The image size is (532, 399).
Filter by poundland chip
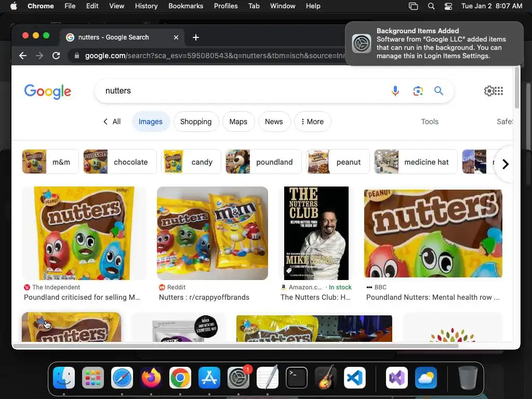pos(263,162)
